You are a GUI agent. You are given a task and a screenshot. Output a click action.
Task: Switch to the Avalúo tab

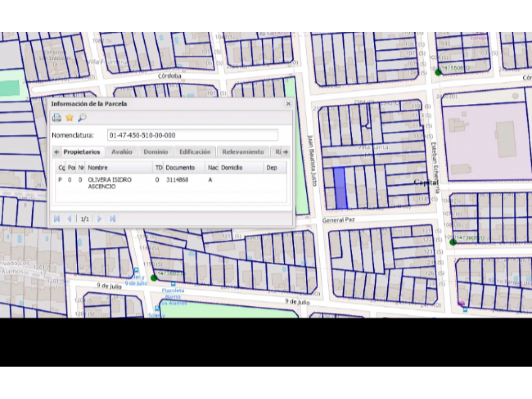tap(121, 152)
